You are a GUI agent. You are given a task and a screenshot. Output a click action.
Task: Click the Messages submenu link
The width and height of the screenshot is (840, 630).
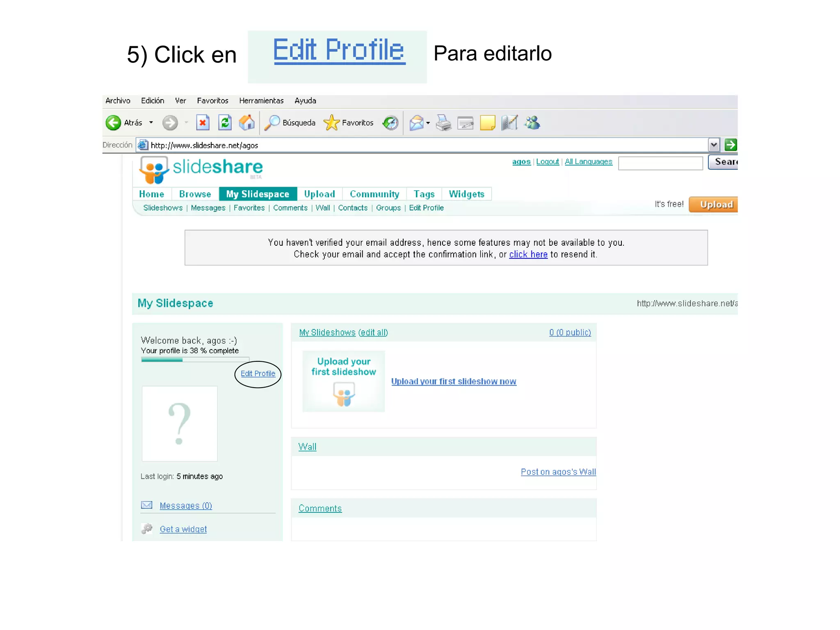[x=208, y=208]
